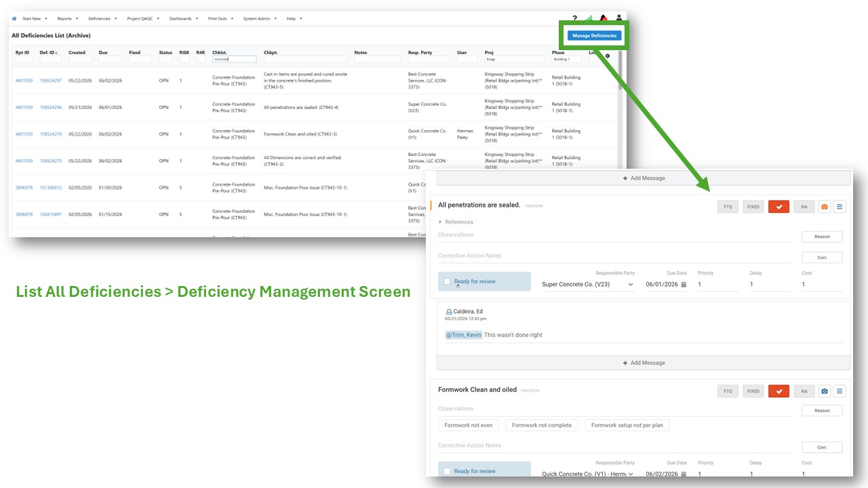This screenshot has width=868, height=488.
Task: Click FIXED for Formwork Clean and oiled
Action: pos(753,391)
